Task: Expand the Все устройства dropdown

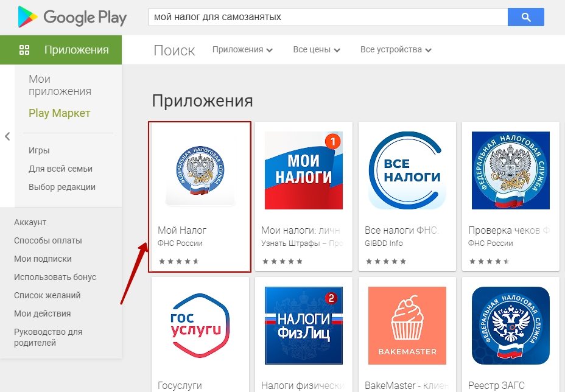Action: pos(396,50)
